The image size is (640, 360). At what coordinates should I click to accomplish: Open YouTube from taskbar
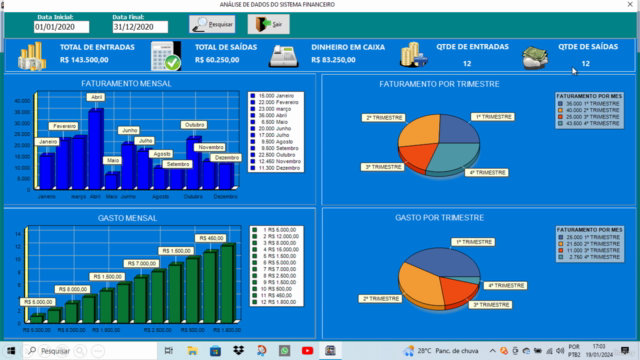pyautogui.click(x=307, y=351)
